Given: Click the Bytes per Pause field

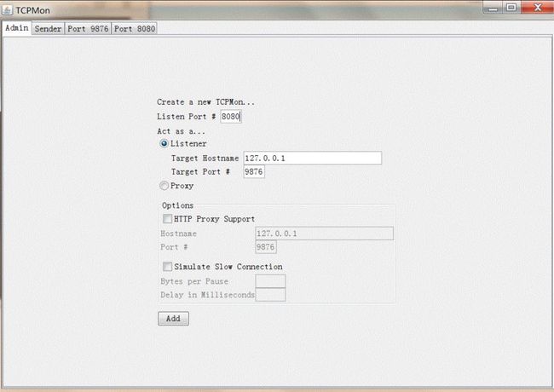Looking at the screenshot, I should pyautogui.click(x=270, y=281).
